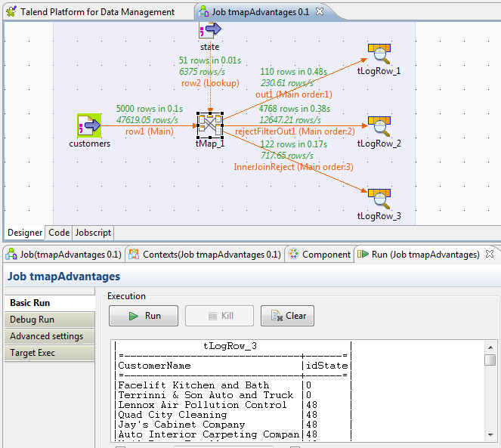Select the tLogRow_3 component icon
Screen dimensions: 501x448
pyautogui.click(x=379, y=199)
